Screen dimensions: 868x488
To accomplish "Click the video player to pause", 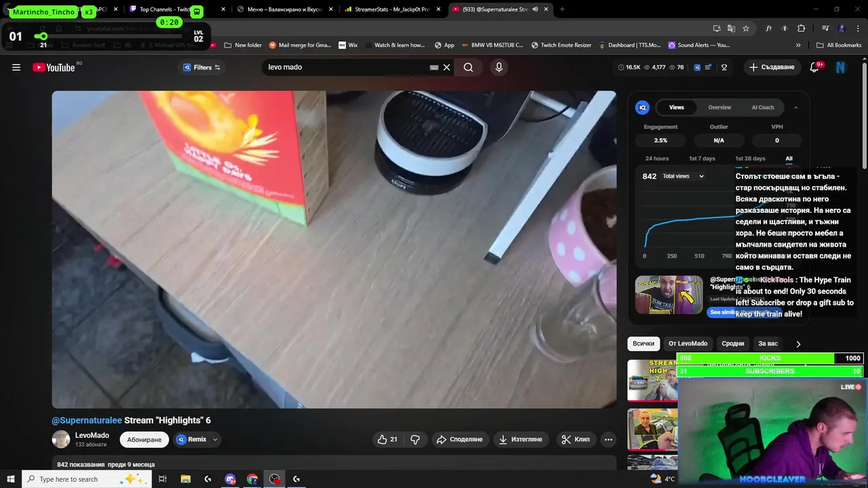I will coord(334,249).
